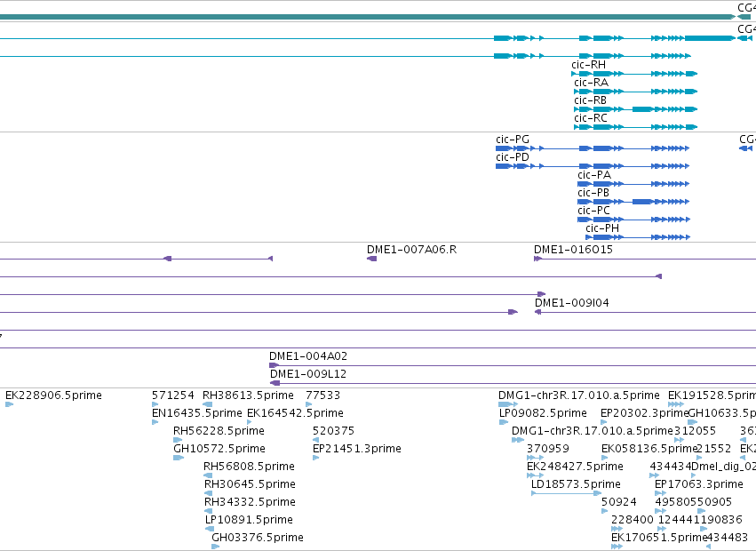
Task: Open the LD18573.5prime EST label
Action: 576,484
